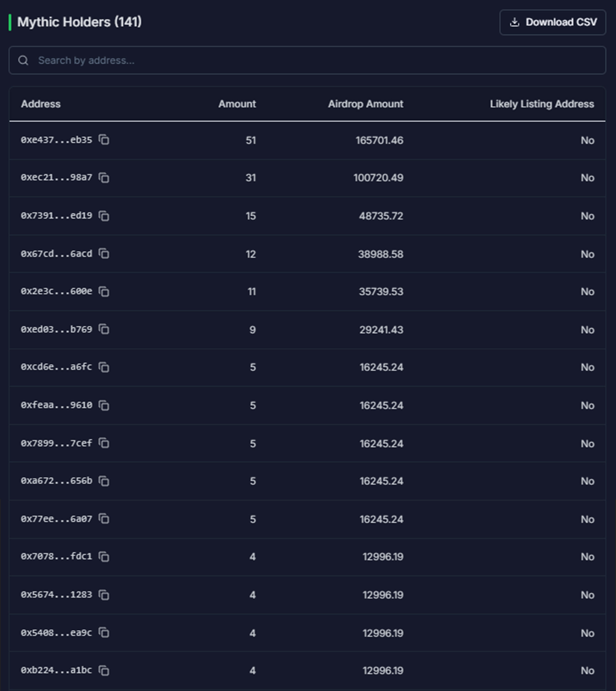Viewport: 616px width, 691px height.
Task: Click airdrop amount 38988.58
Action: 381,254
